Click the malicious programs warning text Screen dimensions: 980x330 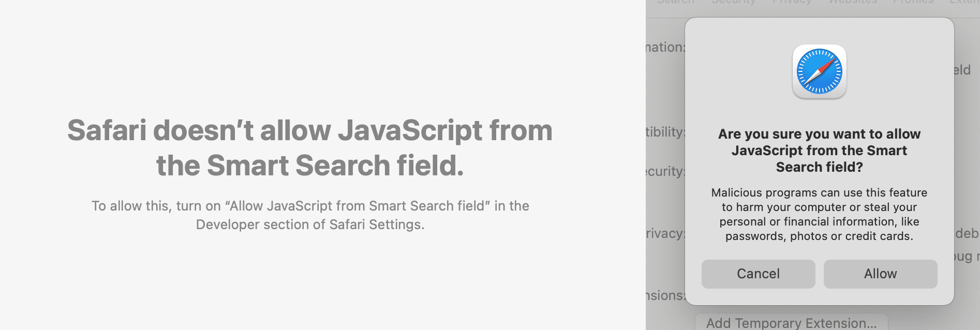(x=819, y=214)
